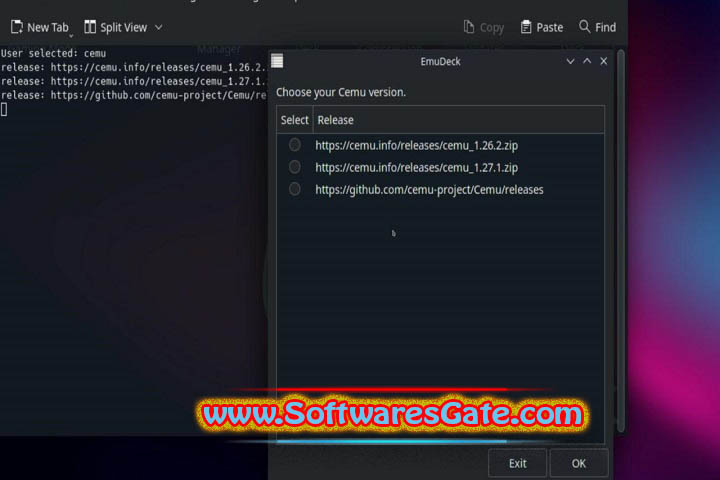
Task: Click the cemu_1.27.1.zip release URL row
Action: 440,167
